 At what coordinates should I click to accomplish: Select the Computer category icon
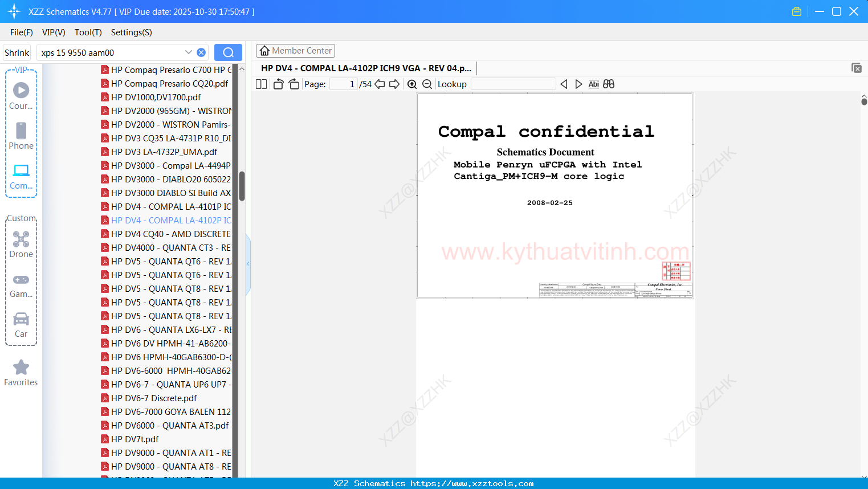pos(21,176)
